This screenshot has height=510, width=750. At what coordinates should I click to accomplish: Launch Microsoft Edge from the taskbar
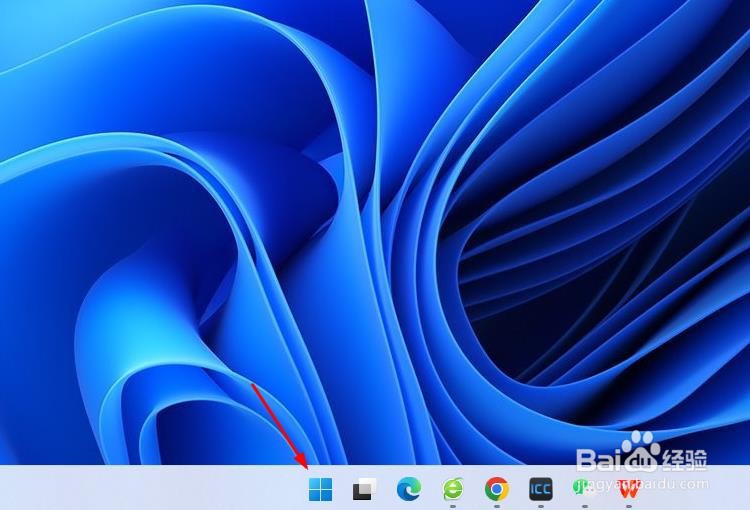409,489
